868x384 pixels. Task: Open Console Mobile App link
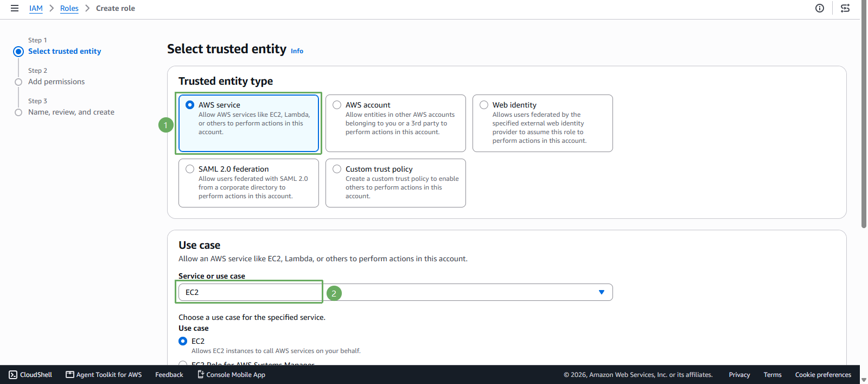click(231, 375)
